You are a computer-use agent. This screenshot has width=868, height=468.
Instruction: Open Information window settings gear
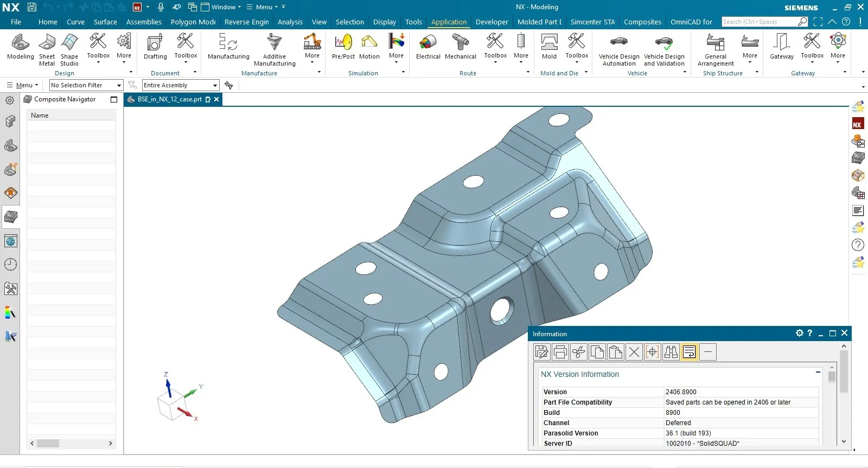(x=799, y=333)
